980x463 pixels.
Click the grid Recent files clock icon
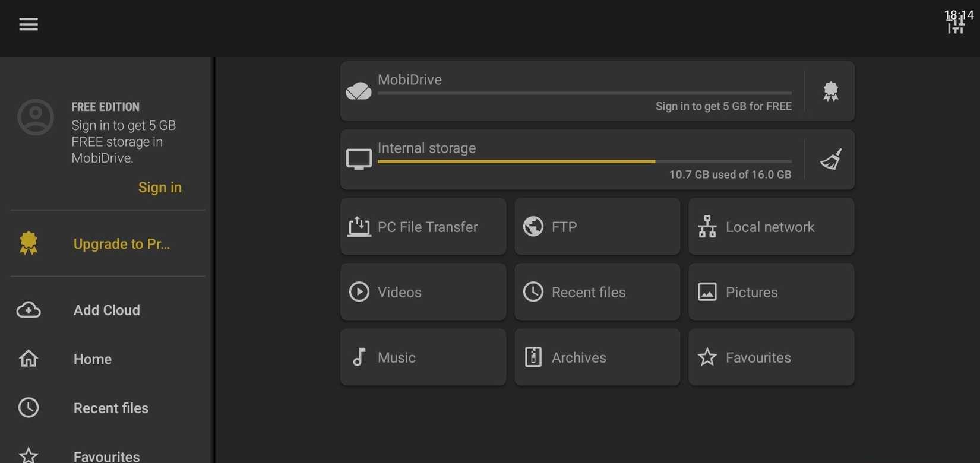tap(533, 292)
